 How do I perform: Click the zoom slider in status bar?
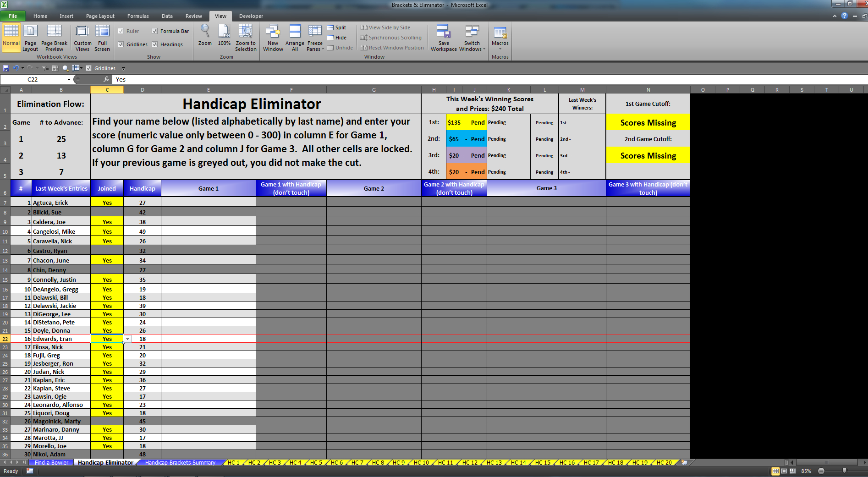tap(844, 471)
